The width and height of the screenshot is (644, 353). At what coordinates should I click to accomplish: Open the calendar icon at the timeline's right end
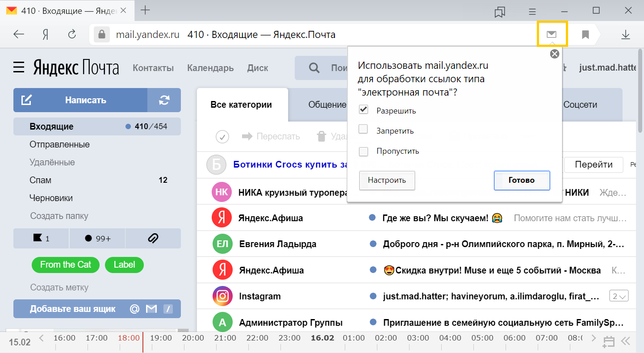[x=608, y=342]
